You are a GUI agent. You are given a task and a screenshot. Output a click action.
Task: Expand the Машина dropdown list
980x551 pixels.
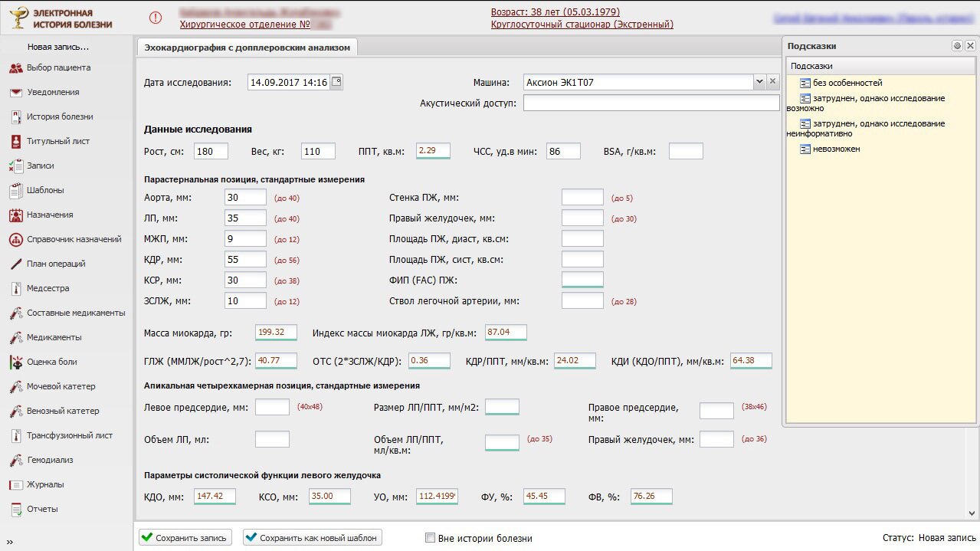(x=759, y=82)
